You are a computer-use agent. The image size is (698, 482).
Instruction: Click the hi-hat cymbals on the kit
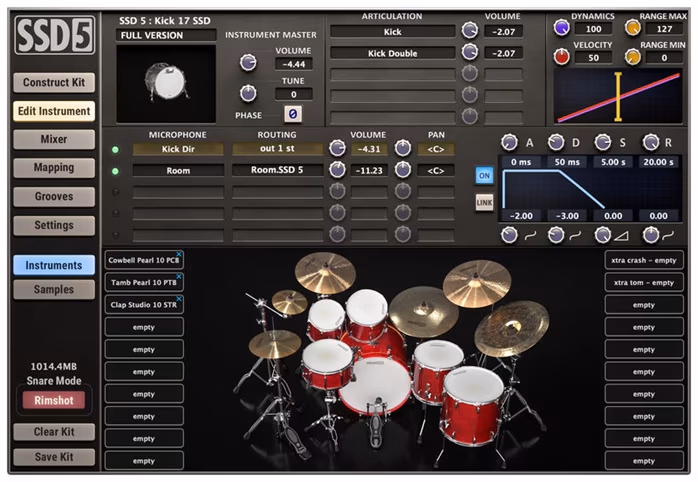pyautogui.click(x=274, y=343)
